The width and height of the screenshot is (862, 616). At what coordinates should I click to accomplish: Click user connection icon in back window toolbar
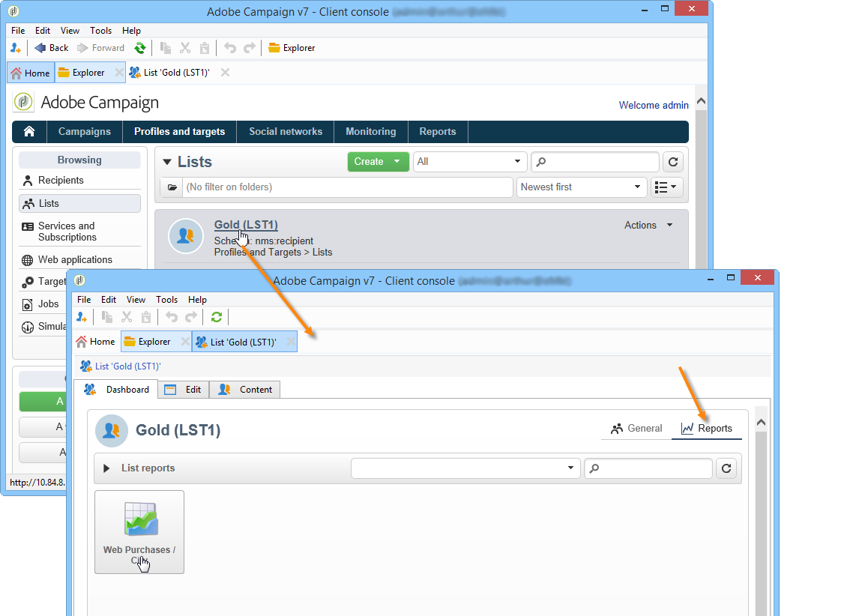pos(16,48)
